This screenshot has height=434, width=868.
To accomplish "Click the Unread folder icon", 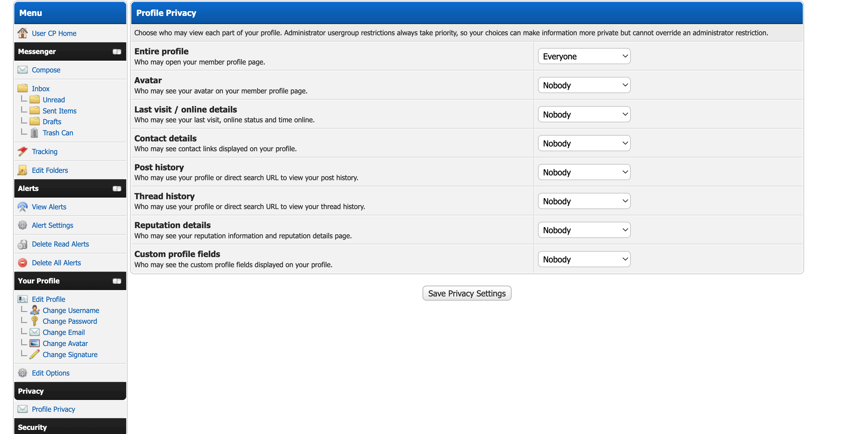I will point(34,99).
